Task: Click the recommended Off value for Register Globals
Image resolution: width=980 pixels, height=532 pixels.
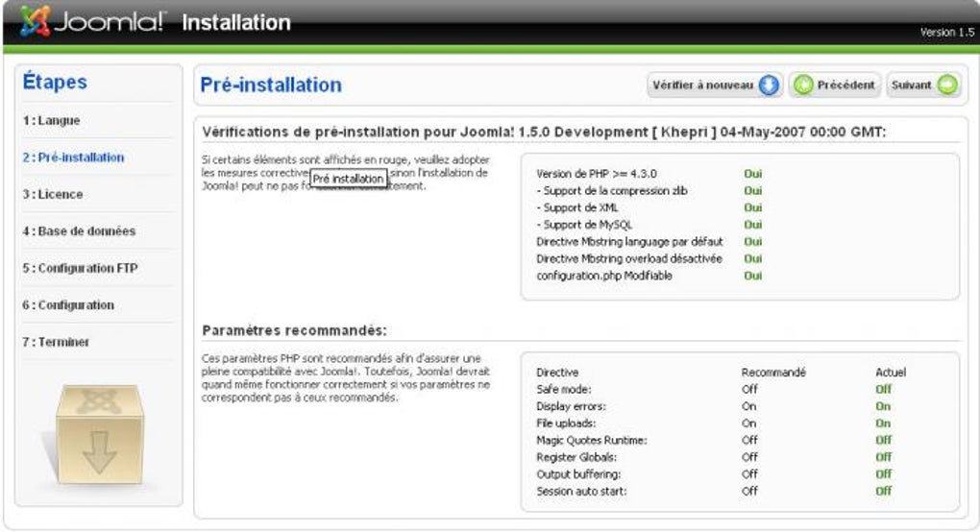Action: pyautogui.click(x=750, y=457)
